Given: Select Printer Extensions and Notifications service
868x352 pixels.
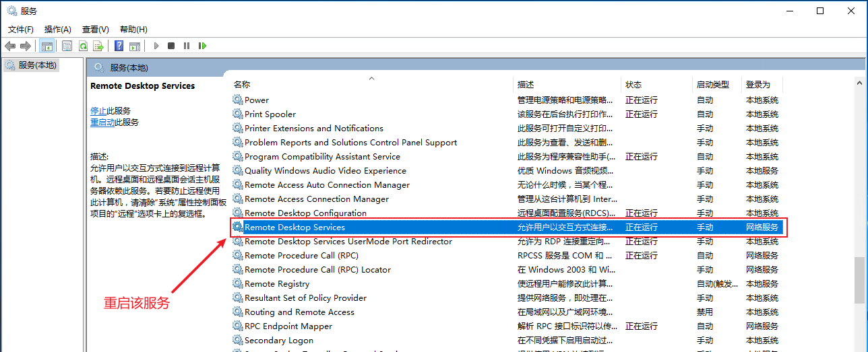Looking at the screenshot, I should (x=314, y=128).
